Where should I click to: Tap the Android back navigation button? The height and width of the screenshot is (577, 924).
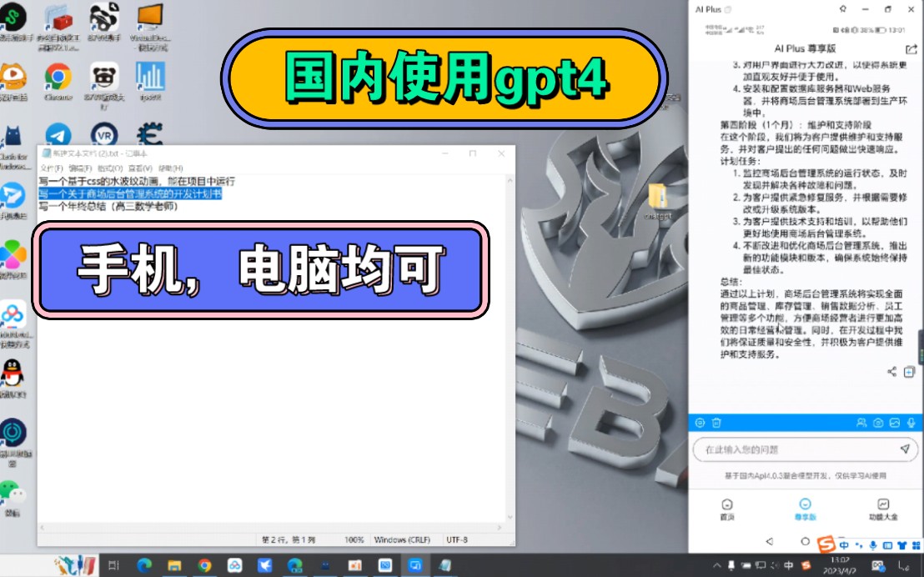769,540
